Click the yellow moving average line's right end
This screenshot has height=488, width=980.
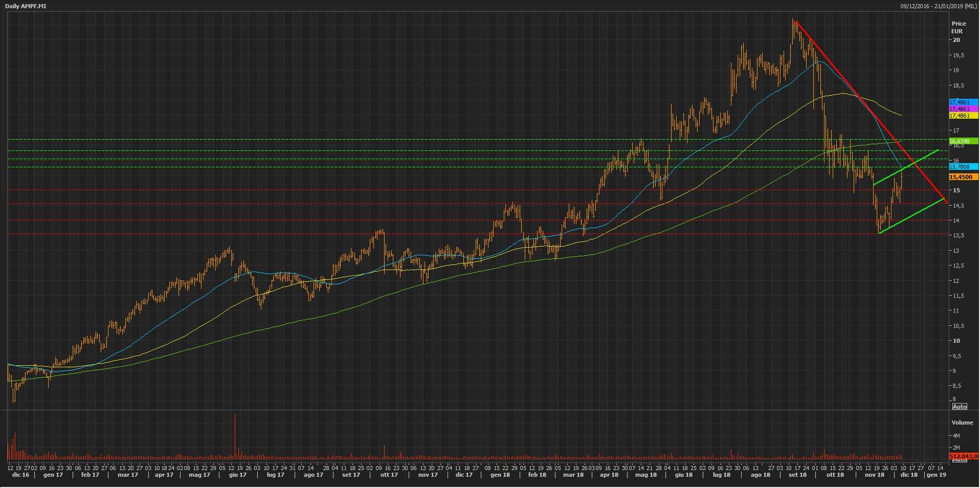[x=901, y=115]
